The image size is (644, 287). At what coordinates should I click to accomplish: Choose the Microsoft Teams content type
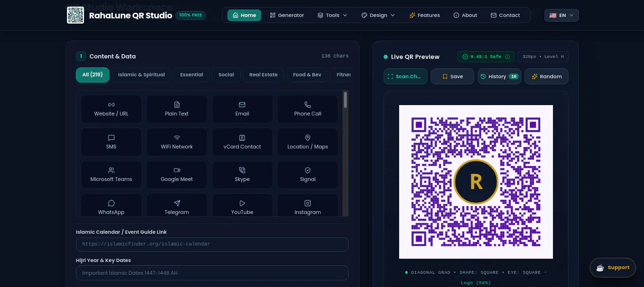[111, 174]
